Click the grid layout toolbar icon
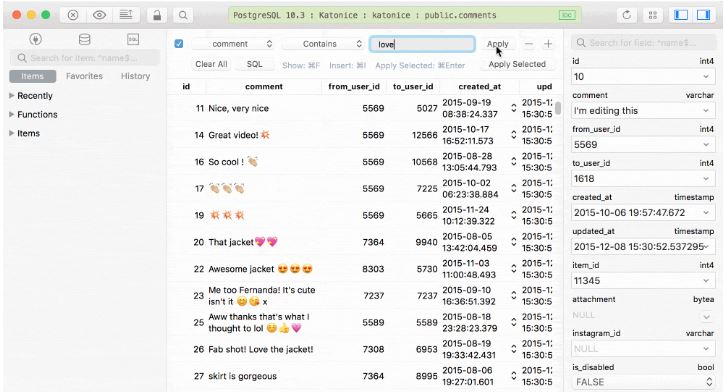Image resolution: width=726 pixels, height=392 pixels. [653, 15]
